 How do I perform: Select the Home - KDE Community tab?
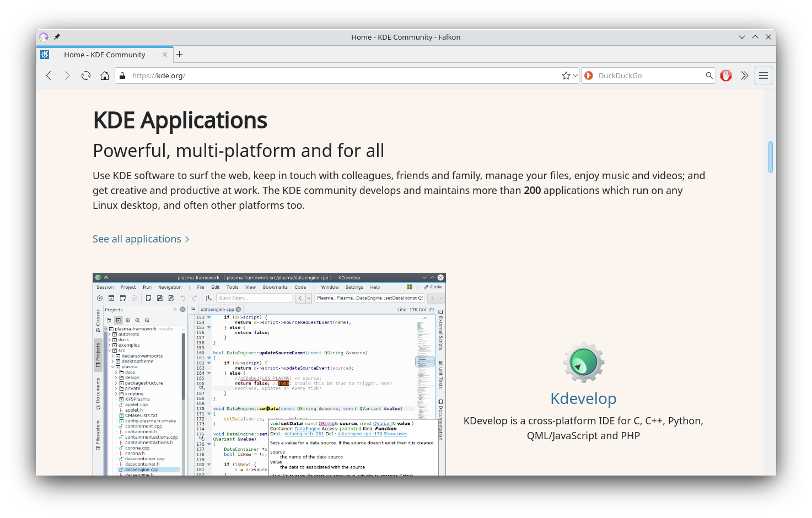(105, 55)
